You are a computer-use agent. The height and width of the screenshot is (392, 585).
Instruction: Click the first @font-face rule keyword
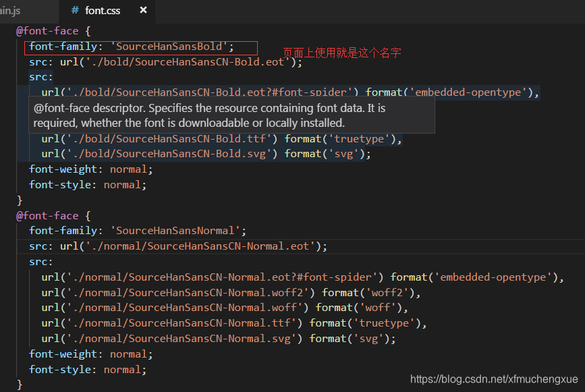(47, 31)
